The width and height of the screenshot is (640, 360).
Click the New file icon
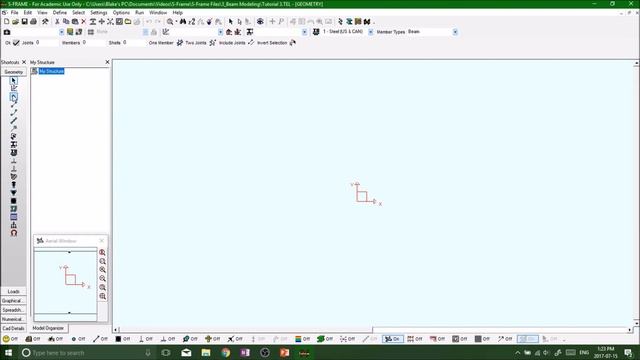[x=7, y=22]
